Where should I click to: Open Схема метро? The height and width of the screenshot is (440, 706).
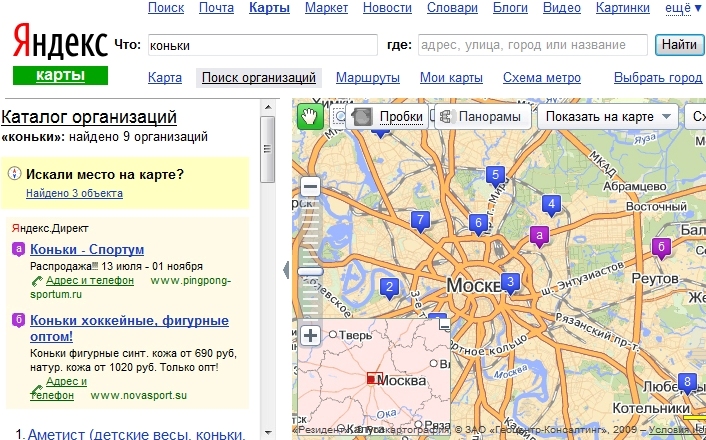(x=542, y=78)
